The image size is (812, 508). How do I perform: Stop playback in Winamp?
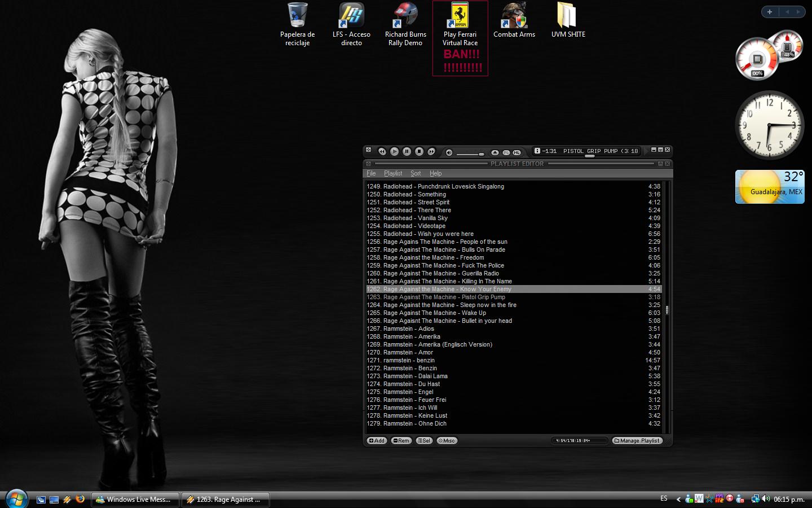[x=419, y=151]
